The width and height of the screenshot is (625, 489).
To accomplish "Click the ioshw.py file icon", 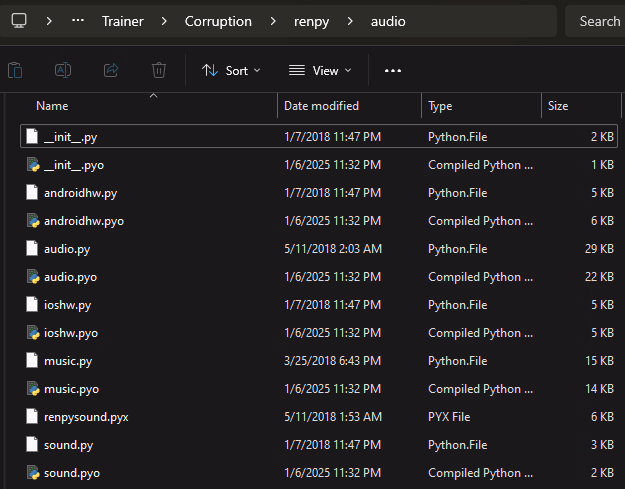I will tap(32, 304).
